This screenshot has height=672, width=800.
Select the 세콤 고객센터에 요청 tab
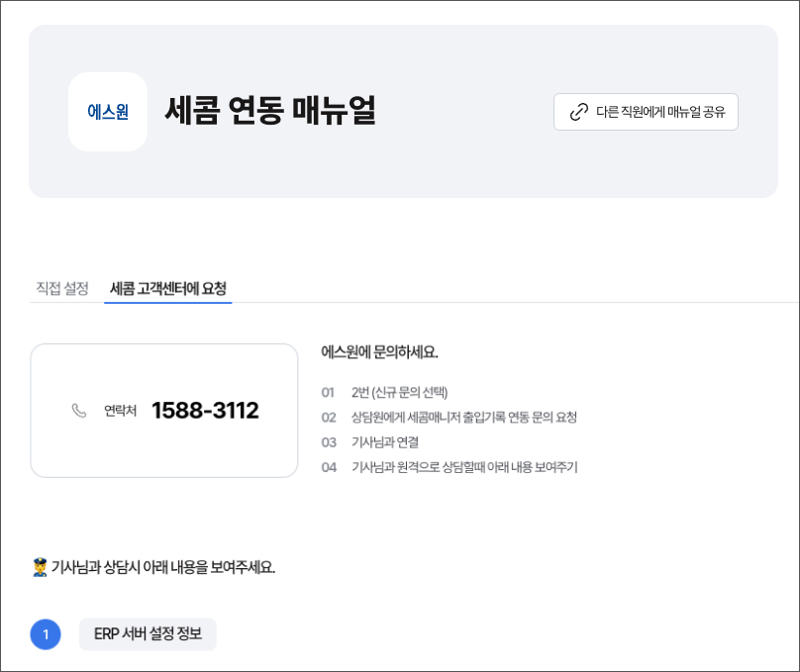pyautogui.click(x=168, y=288)
